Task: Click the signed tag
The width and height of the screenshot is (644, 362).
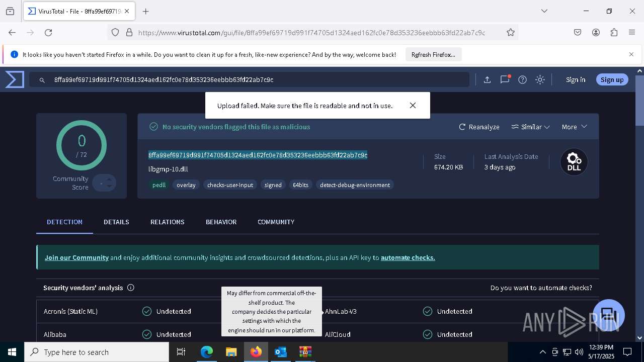Action: (x=273, y=185)
